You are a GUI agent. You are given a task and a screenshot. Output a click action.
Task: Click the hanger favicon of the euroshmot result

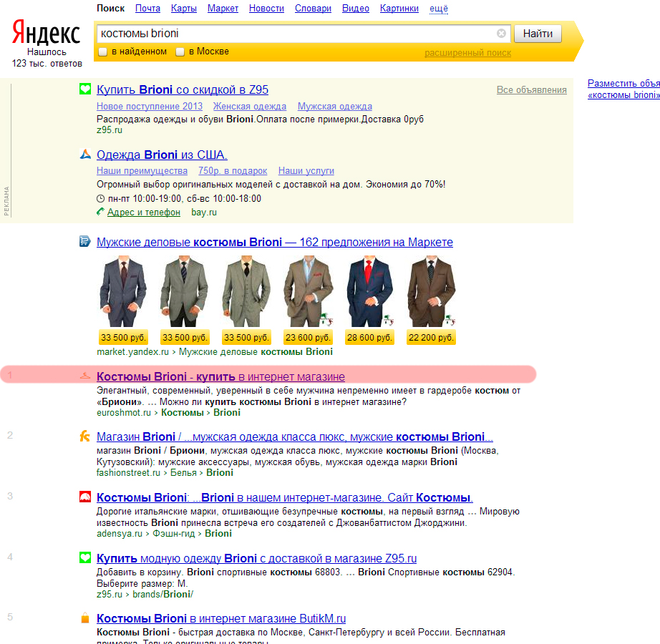point(85,376)
